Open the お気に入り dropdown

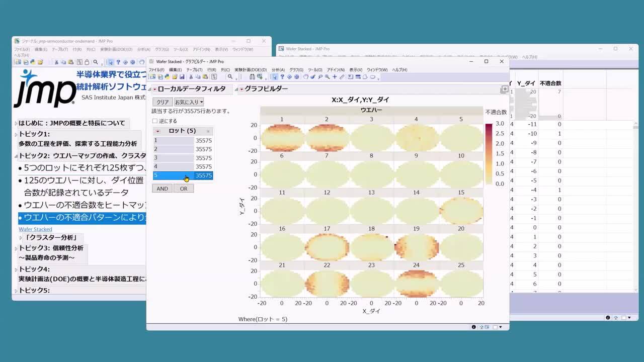click(189, 102)
